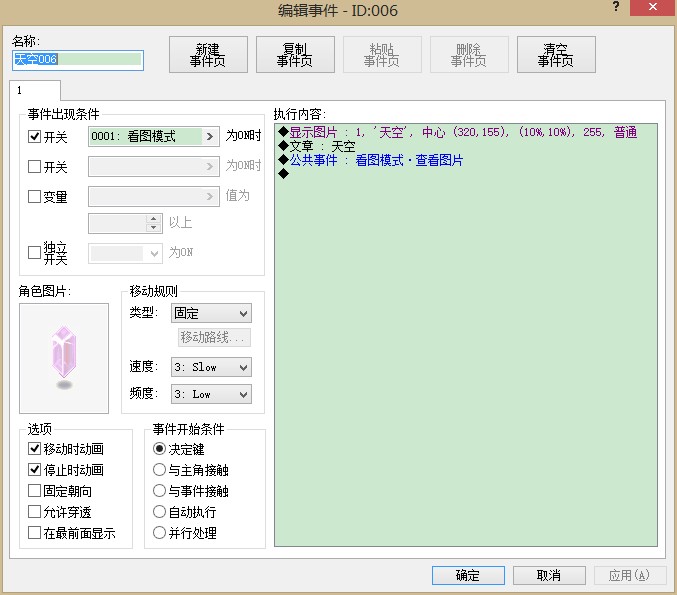The width and height of the screenshot is (677, 595).
Task: Click the 清空事件页 button
Action: tap(556, 55)
